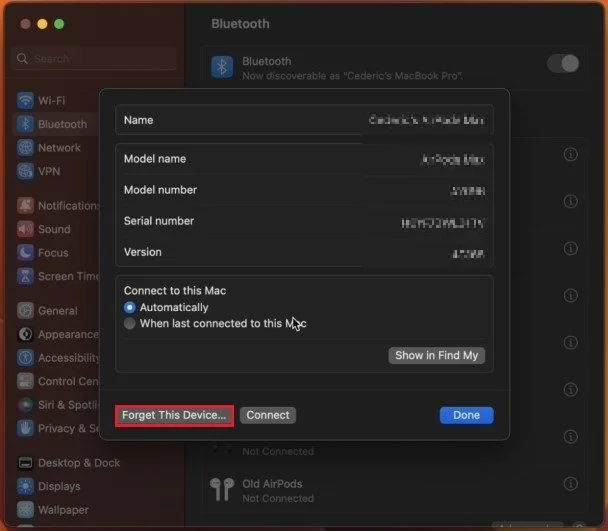
Task: Click the blue Done button
Action: pos(466,415)
